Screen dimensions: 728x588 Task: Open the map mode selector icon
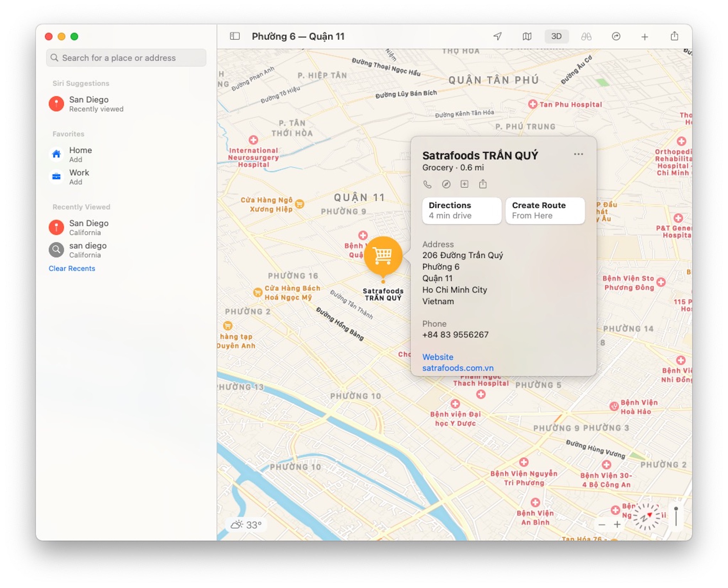click(527, 36)
